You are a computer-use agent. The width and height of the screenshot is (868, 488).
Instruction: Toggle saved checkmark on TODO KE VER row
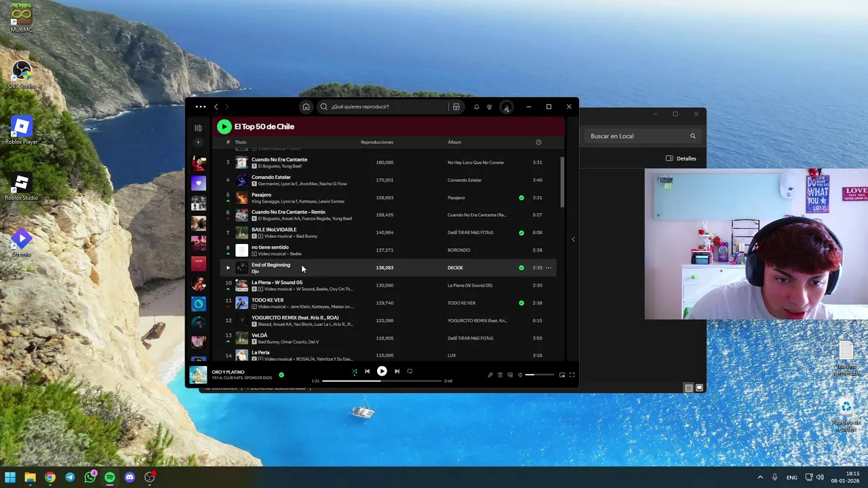point(521,303)
